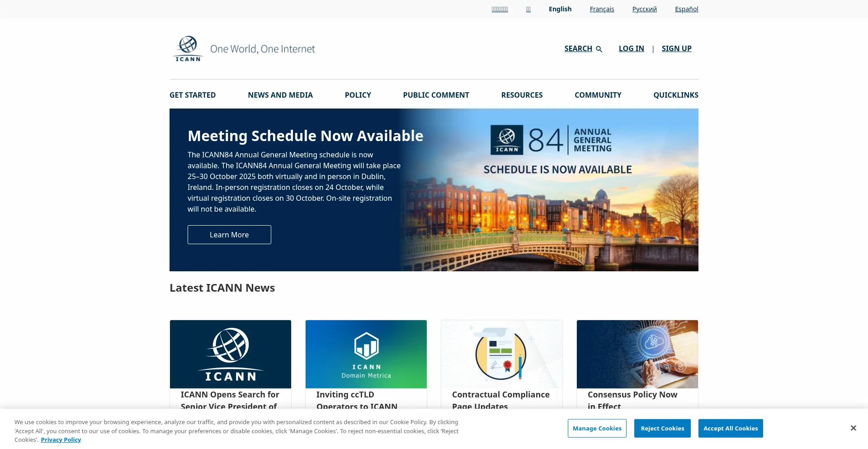Viewport: 868px width, 449px height.
Task: Click the ICANN globe logo in header
Action: click(188, 49)
